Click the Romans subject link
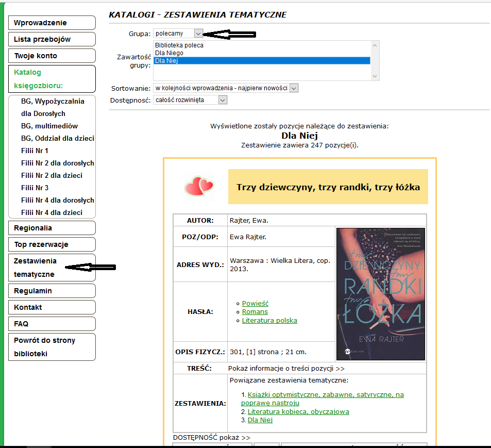Image resolution: width=491 pixels, height=448 pixels. tap(255, 312)
